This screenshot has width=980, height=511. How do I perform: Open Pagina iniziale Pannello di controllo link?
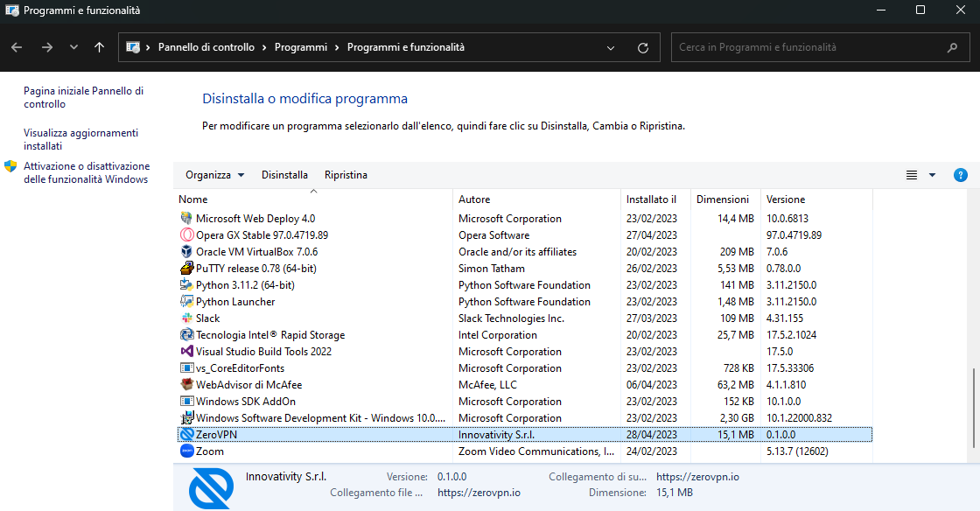(84, 97)
